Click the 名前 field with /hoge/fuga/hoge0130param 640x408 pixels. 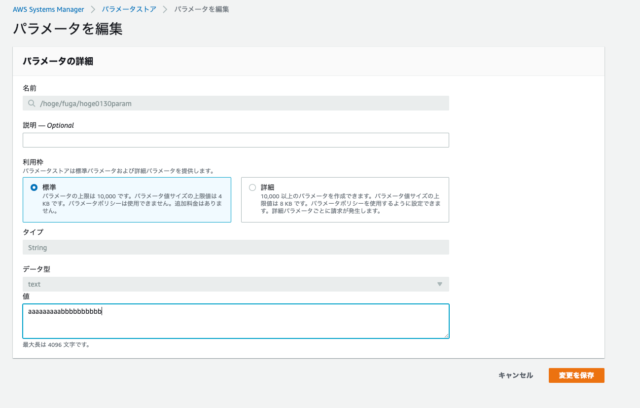tap(235, 102)
